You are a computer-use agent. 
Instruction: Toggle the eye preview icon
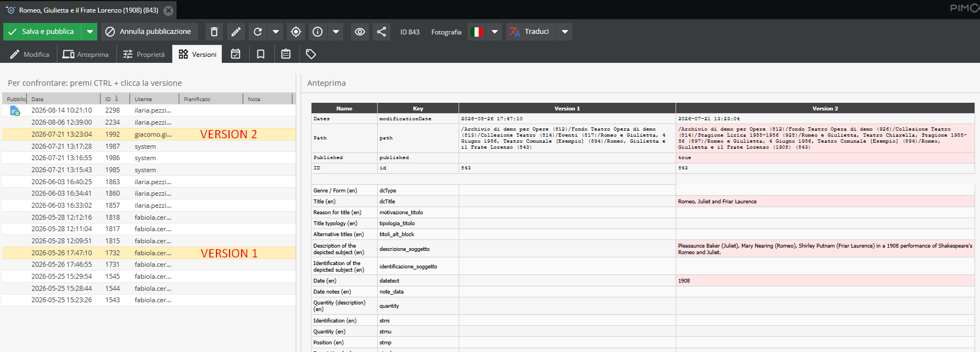[x=360, y=32]
